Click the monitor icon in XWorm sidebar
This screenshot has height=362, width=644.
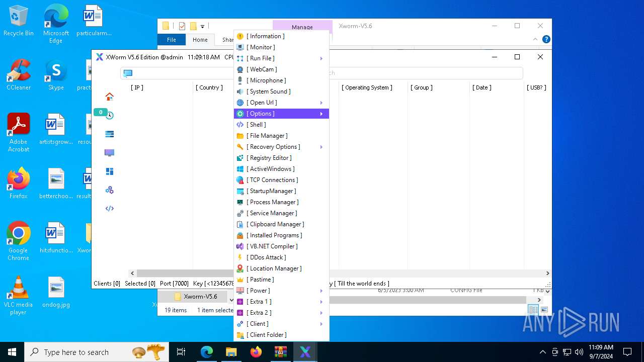click(x=109, y=152)
